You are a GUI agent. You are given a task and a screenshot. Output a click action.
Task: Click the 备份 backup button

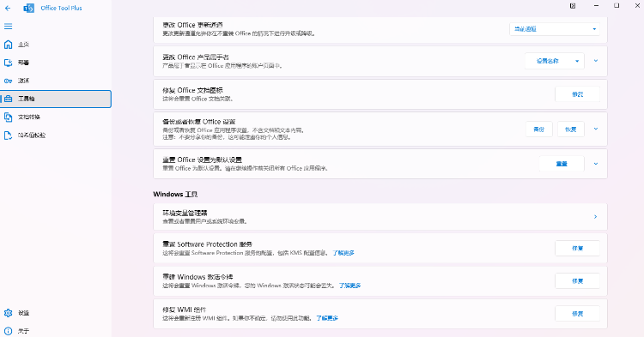click(x=539, y=129)
